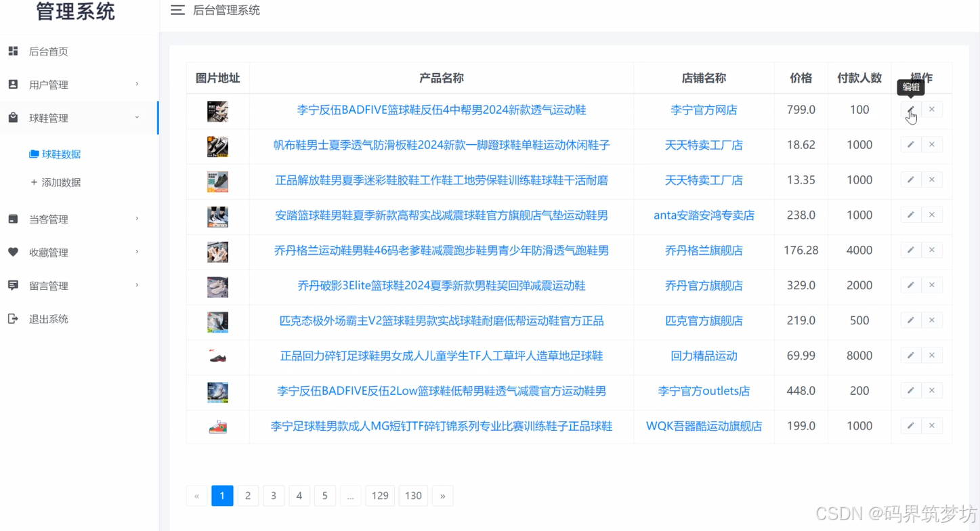
Task: Edit the anta安踏安鸿专卖店 row
Action: point(910,215)
